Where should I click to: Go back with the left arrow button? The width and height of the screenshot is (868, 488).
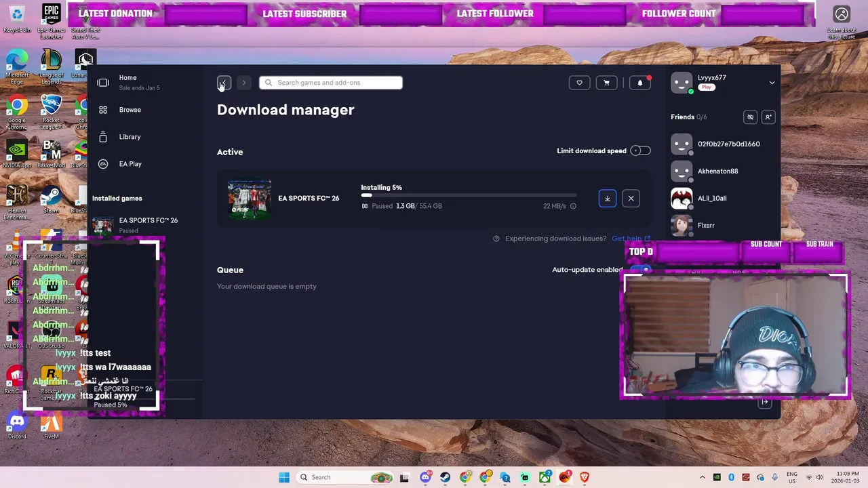click(224, 83)
